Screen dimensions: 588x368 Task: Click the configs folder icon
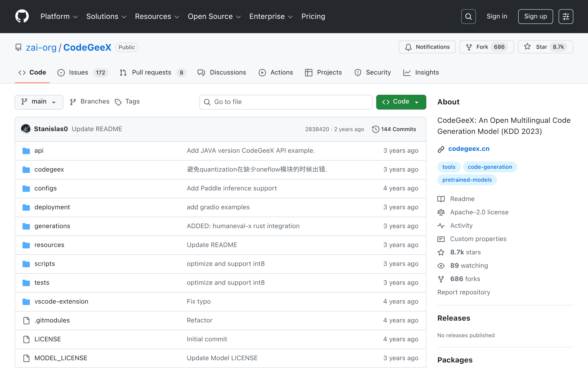click(x=26, y=189)
